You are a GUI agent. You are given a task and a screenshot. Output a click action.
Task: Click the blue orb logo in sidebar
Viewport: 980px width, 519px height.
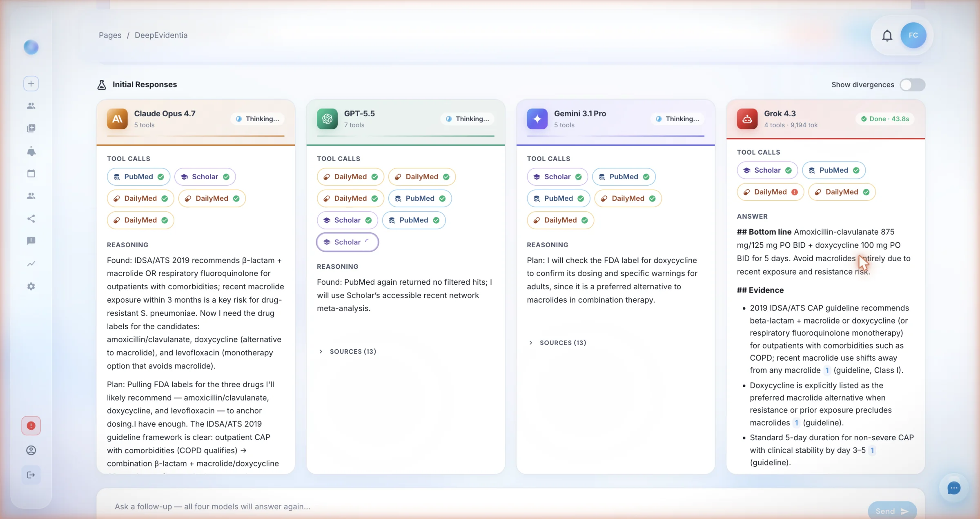pyautogui.click(x=31, y=47)
